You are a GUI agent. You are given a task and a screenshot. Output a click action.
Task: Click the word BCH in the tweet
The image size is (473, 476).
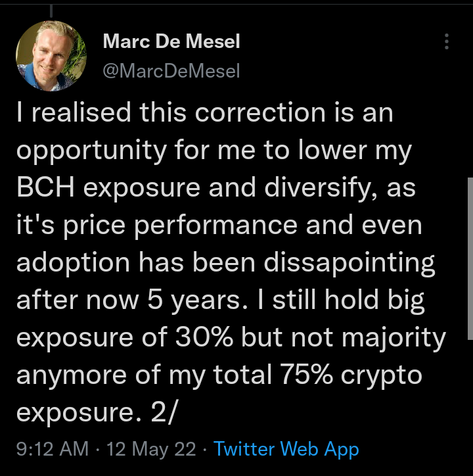click(x=45, y=187)
